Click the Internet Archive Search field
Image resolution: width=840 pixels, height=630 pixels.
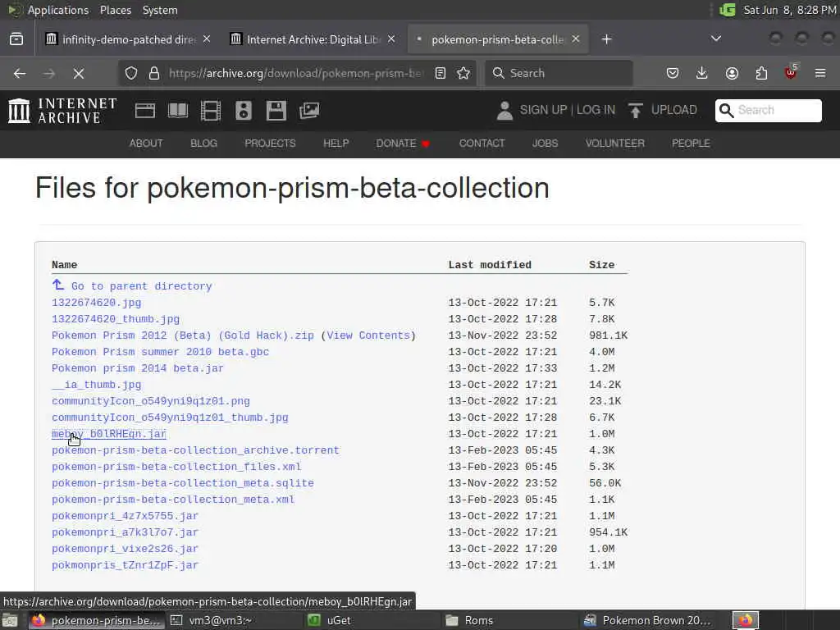768,111
